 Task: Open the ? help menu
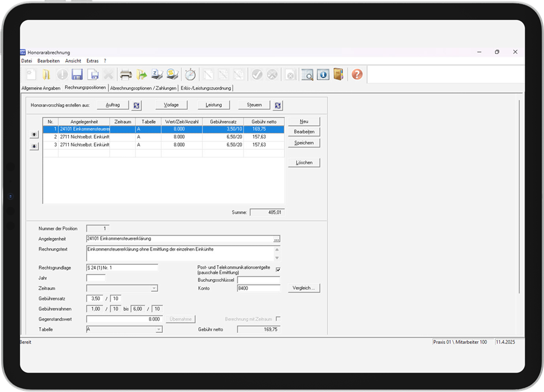105,60
